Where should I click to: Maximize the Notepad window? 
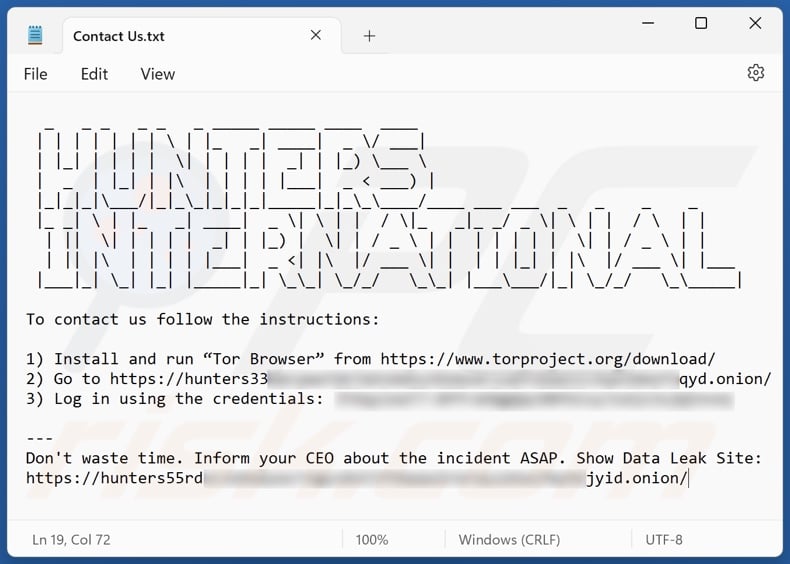701,23
